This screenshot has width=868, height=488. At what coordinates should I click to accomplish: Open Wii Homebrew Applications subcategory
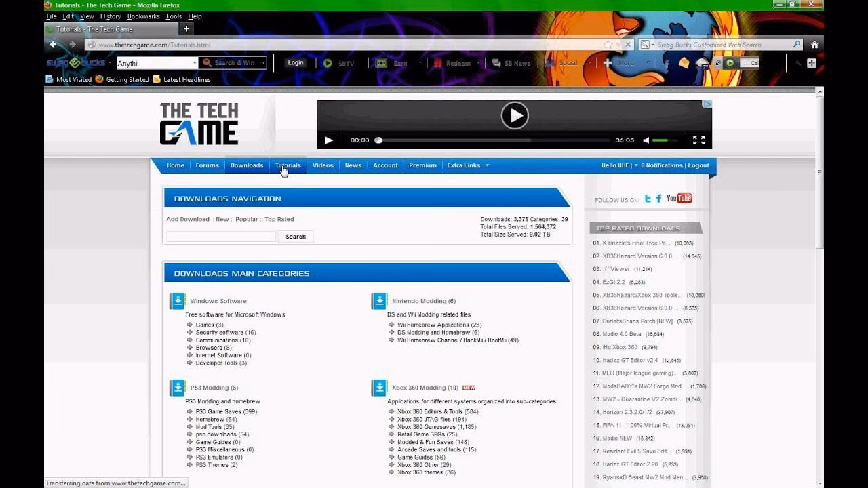439,325
